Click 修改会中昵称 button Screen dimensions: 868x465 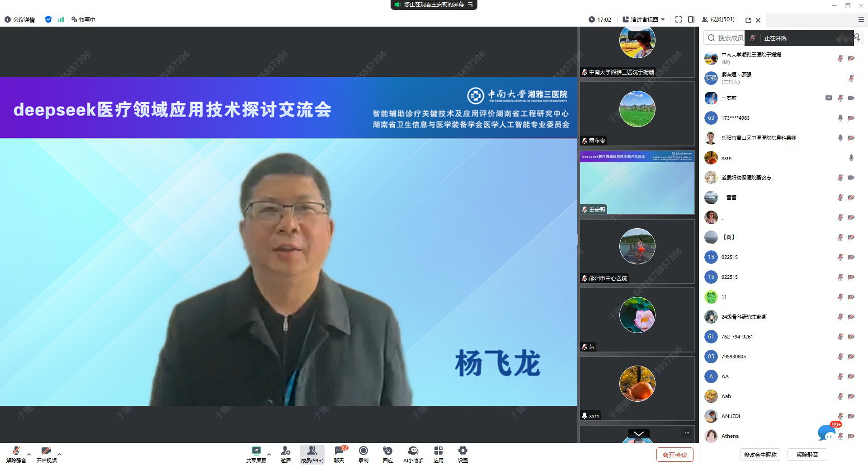click(760, 455)
